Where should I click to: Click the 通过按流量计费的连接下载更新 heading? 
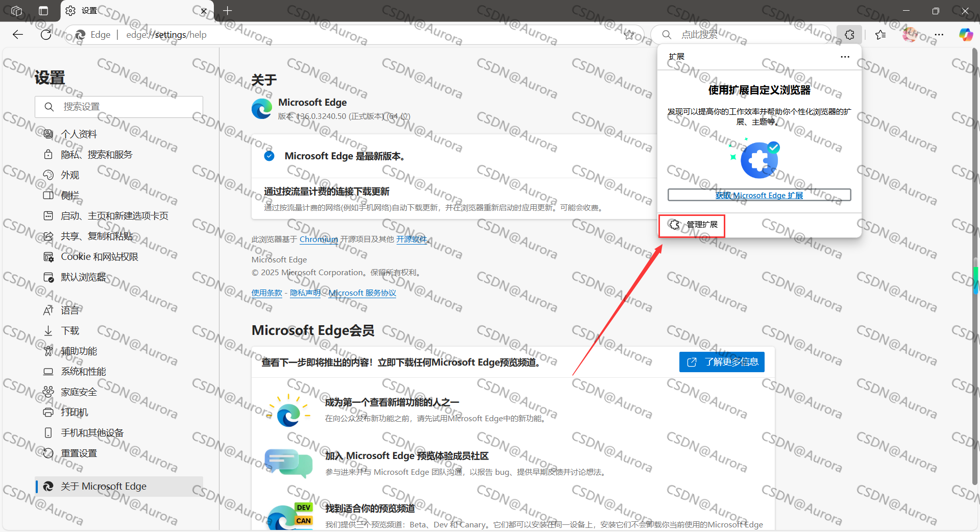(327, 191)
